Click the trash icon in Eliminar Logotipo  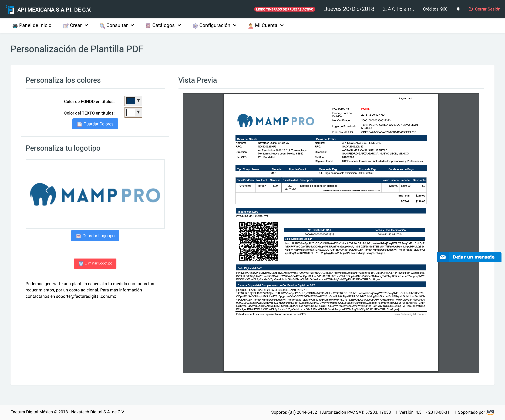coord(81,263)
